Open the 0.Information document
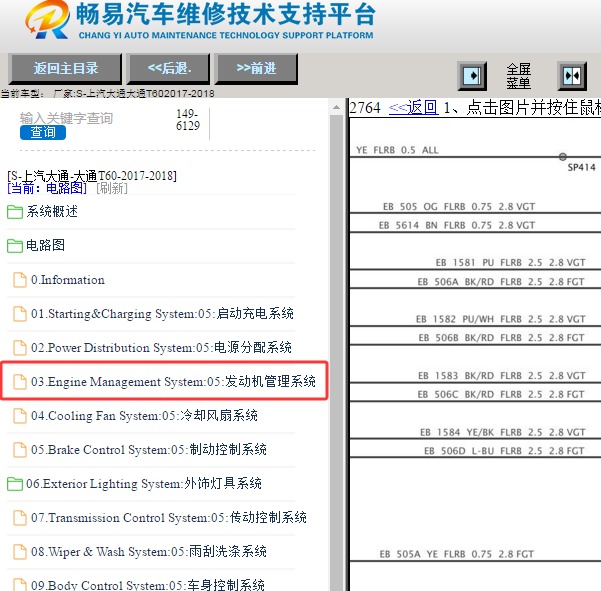 coord(67,280)
